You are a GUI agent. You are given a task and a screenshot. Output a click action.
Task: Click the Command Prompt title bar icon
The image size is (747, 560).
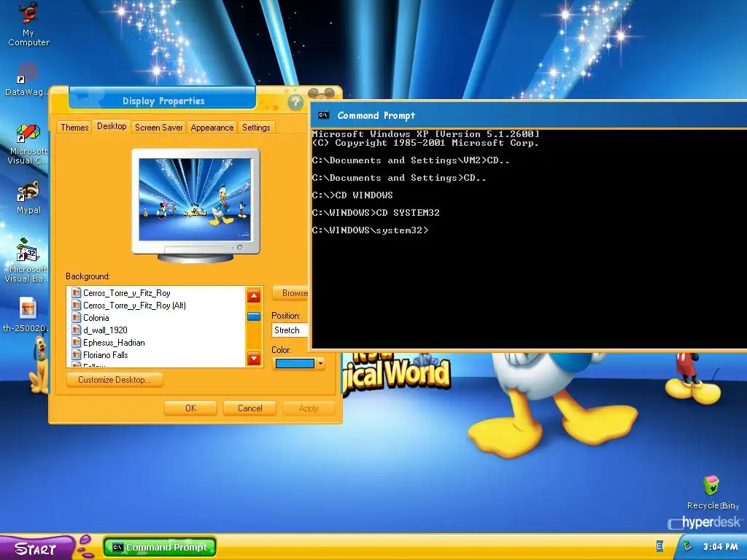(323, 115)
